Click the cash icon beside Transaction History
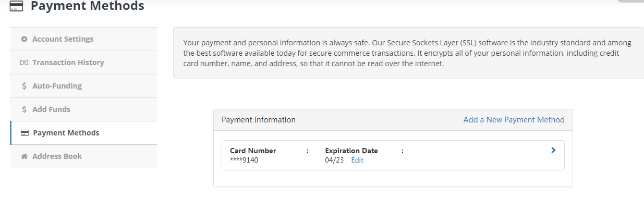The height and width of the screenshot is (199, 644). [x=24, y=63]
